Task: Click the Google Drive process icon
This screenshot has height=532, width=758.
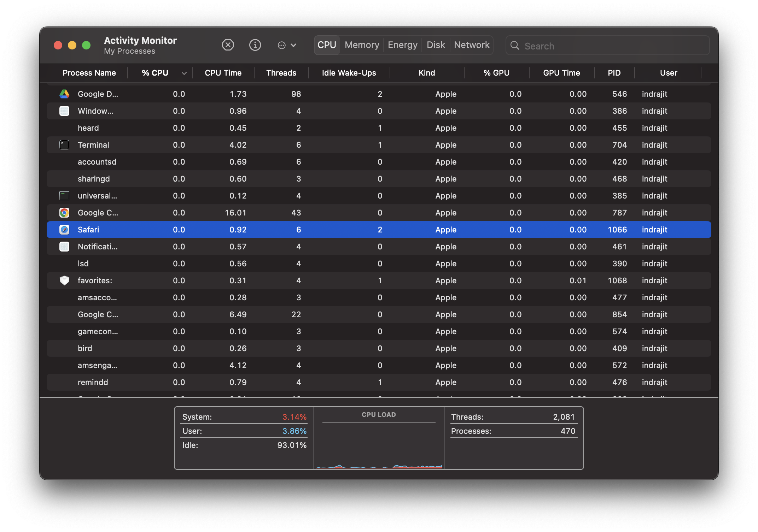Action: point(64,94)
